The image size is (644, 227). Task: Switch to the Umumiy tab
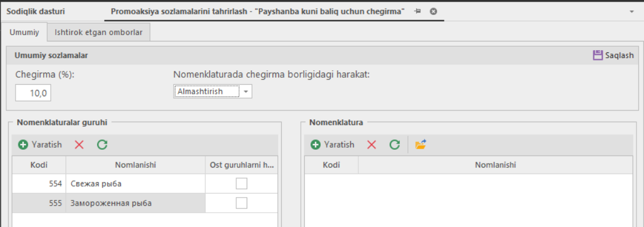[24, 32]
